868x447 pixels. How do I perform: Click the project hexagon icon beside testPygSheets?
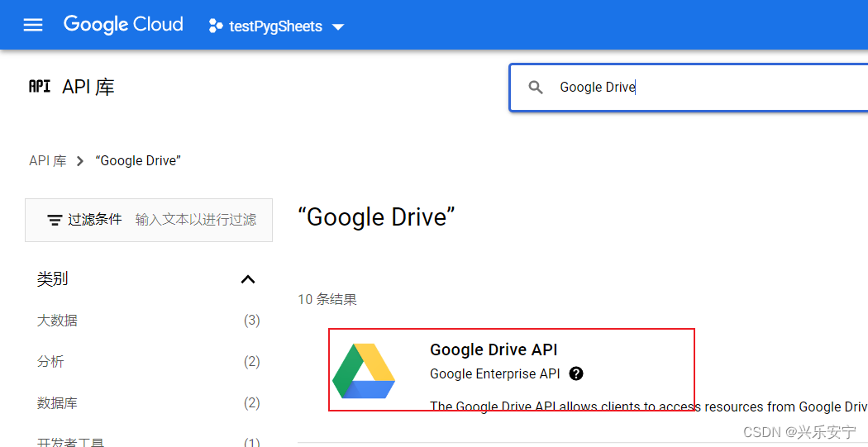[x=215, y=26]
